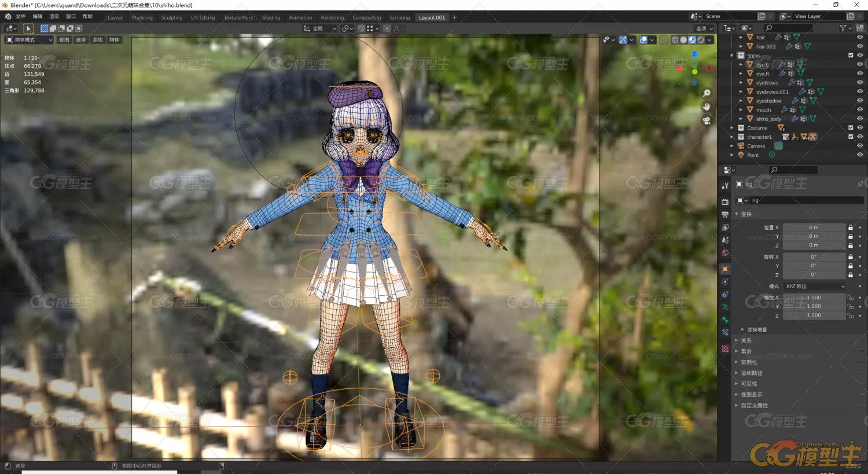Screen dimensions: 868x474
Task: Switch to the UV Editing workspace tab
Action: click(x=203, y=17)
